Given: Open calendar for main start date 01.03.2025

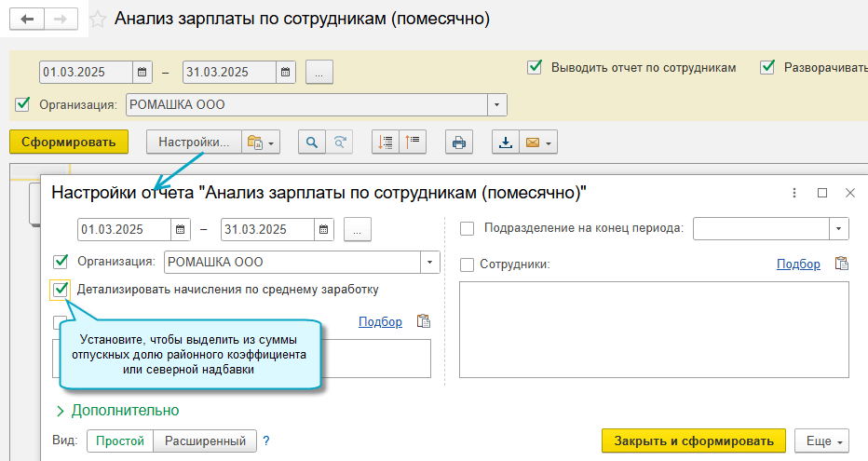Looking at the screenshot, I should [142, 72].
